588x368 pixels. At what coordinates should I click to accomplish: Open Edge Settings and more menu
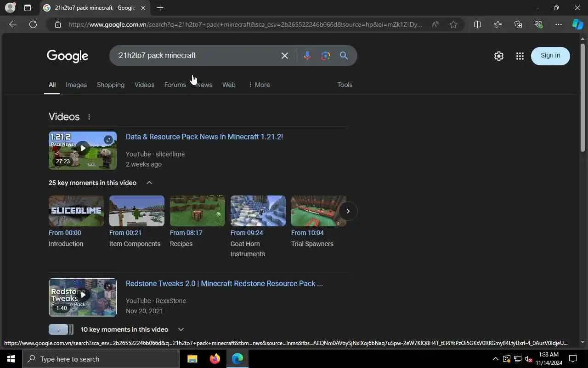tap(559, 24)
